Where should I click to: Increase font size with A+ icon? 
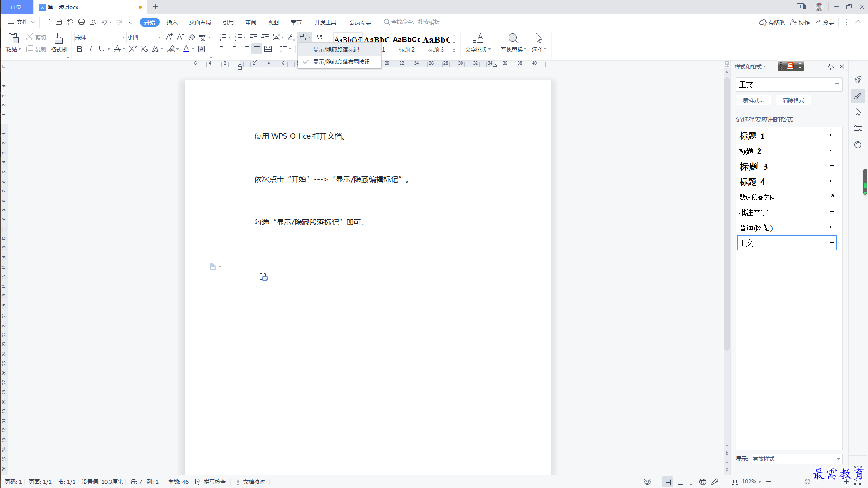(x=169, y=37)
